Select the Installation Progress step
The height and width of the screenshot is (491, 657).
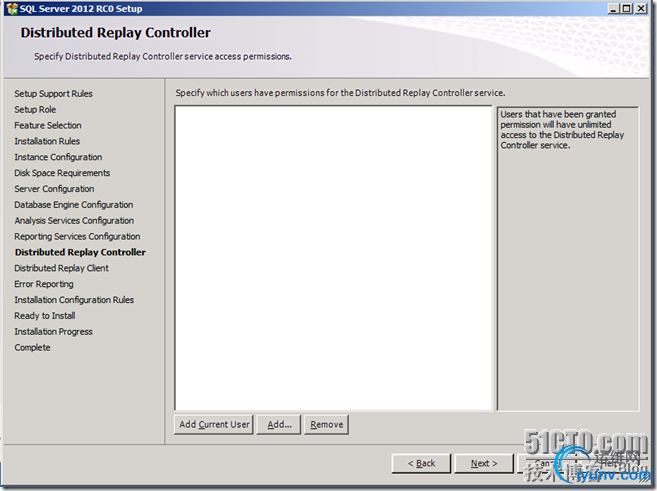[53, 332]
